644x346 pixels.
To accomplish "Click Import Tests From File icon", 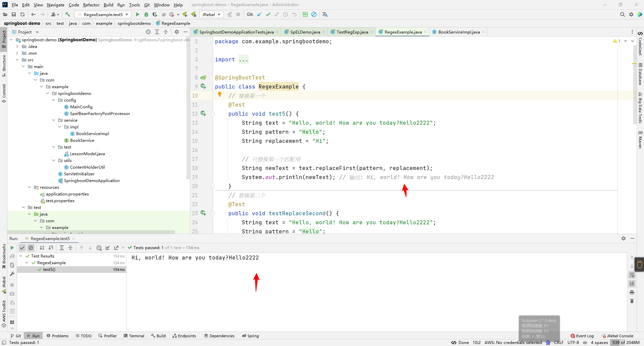I will point(108,248).
